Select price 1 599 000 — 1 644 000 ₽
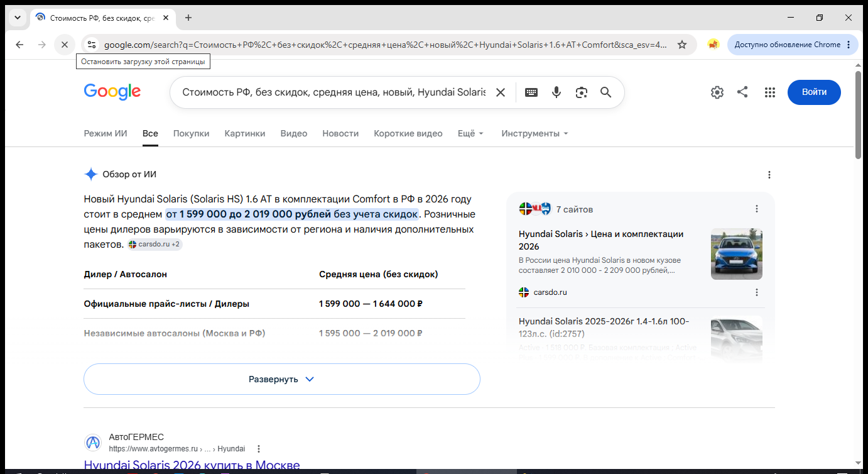This screenshot has width=868, height=474. (x=371, y=304)
